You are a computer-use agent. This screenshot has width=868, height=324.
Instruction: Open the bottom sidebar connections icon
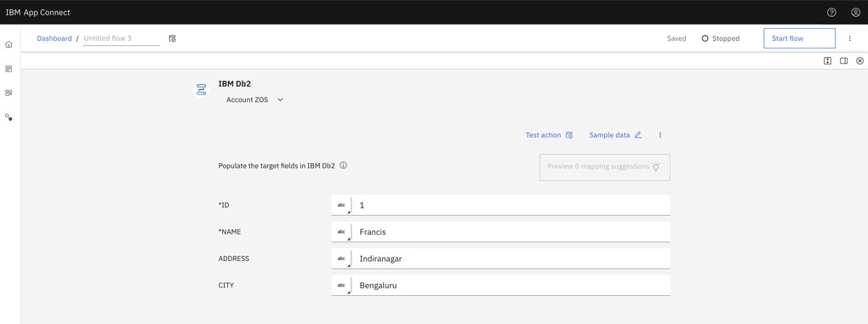click(9, 117)
